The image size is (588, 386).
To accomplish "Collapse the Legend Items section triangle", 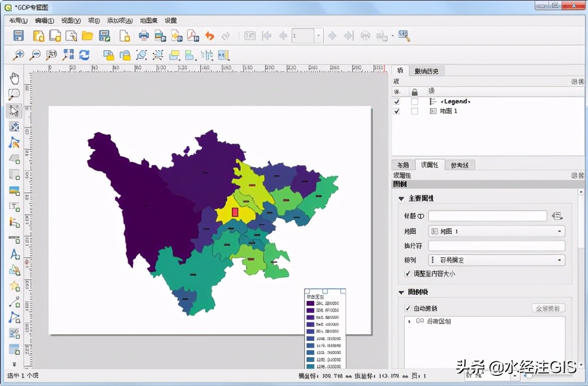I will pyautogui.click(x=401, y=292).
